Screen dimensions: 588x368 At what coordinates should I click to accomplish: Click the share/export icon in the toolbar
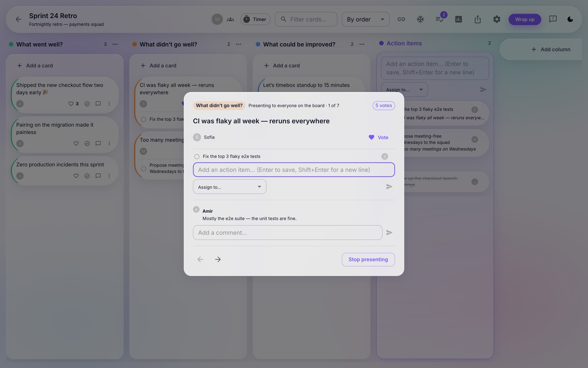[478, 19]
